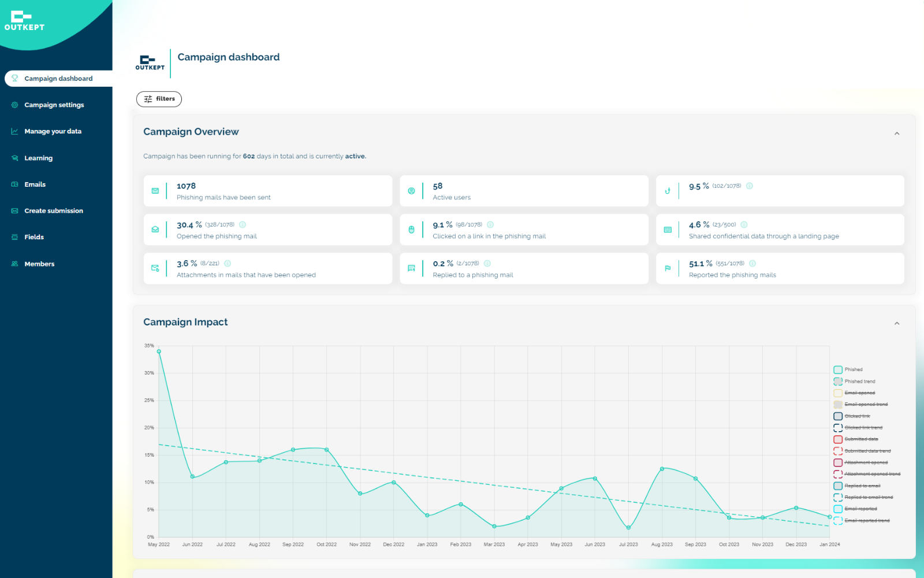Click the May 2022 data point on the chart
This screenshot has width=924, height=578.
[159, 351]
